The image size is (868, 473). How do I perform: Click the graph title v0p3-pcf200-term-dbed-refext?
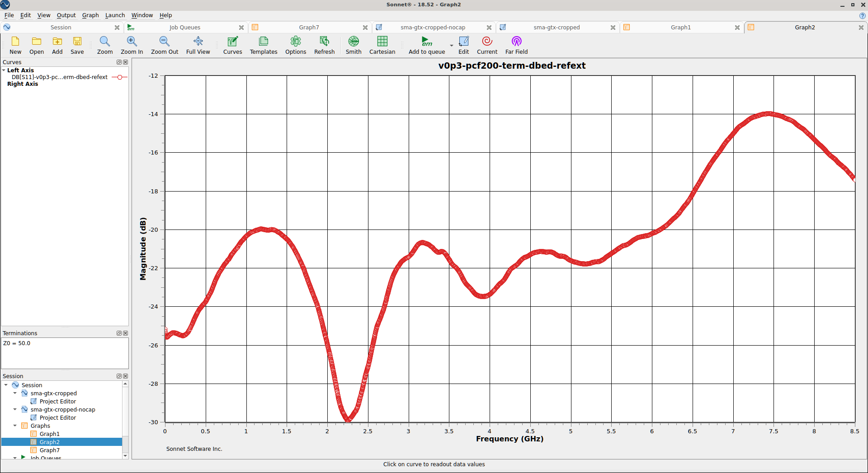coord(512,66)
